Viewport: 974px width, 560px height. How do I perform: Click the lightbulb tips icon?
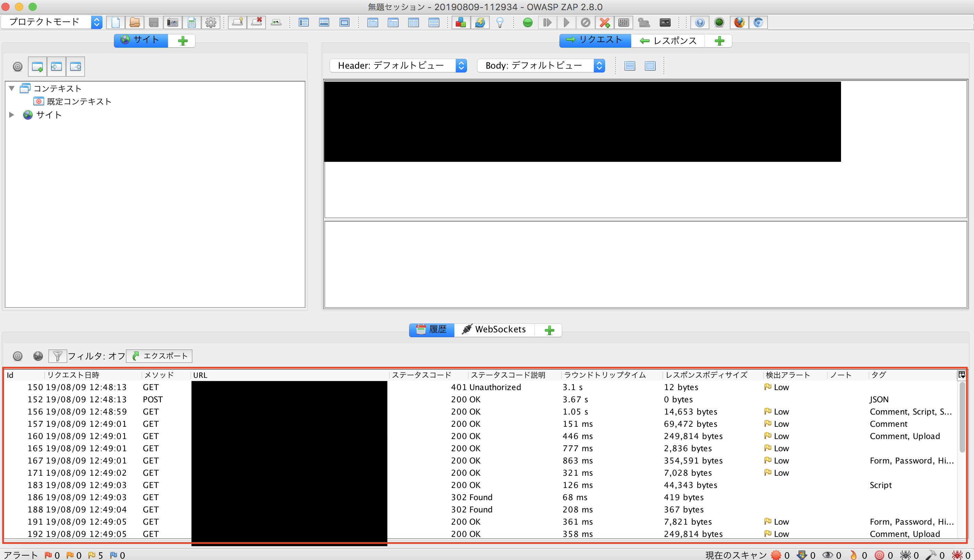click(500, 22)
